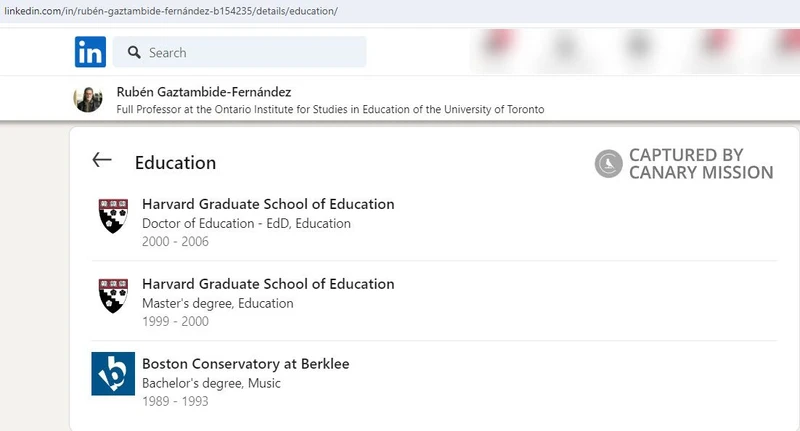Open the Boston Conservatory at Berklee link
Viewport: 800px width, 431px height.
tap(245, 364)
